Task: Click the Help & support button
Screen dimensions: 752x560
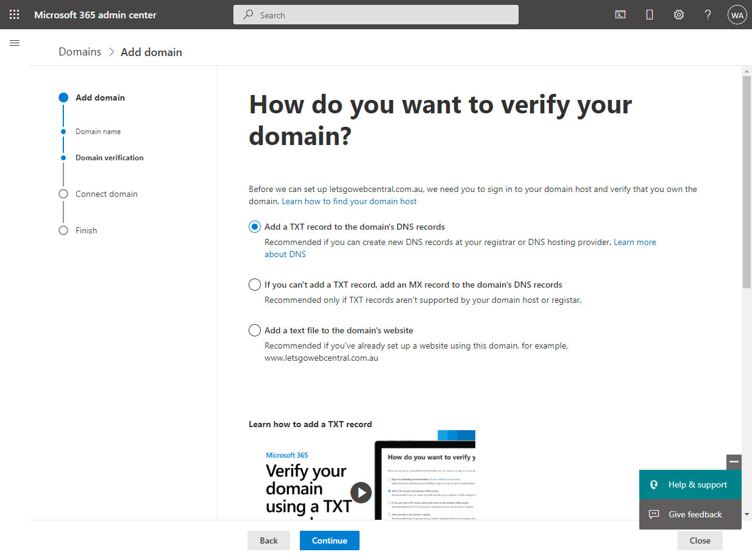Action: (690, 484)
